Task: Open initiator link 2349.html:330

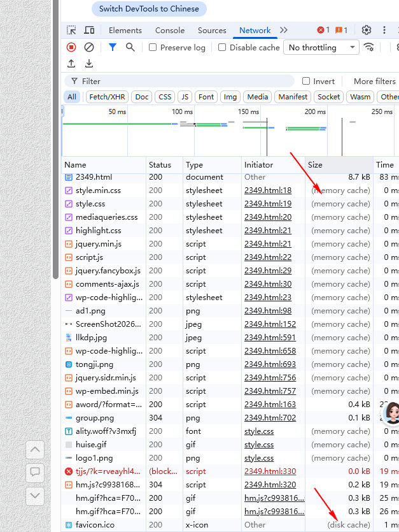Action: click(x=270, y=471)
